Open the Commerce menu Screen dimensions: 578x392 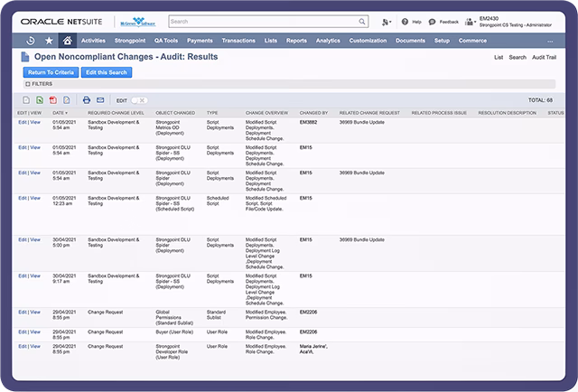[472, 41]
